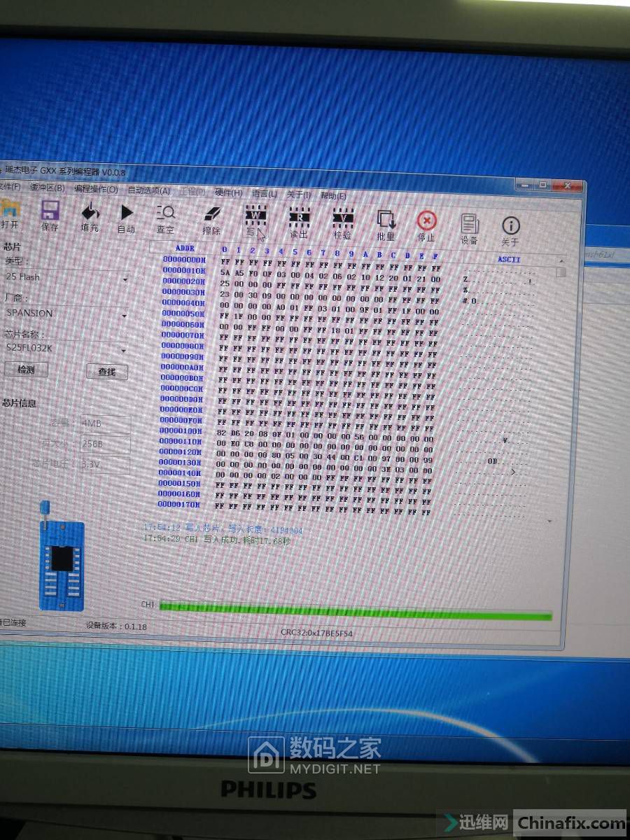Viewport: 630px width, 840px height.
Task: Open the 帮助(F) menu
Action: pos(333,195)
